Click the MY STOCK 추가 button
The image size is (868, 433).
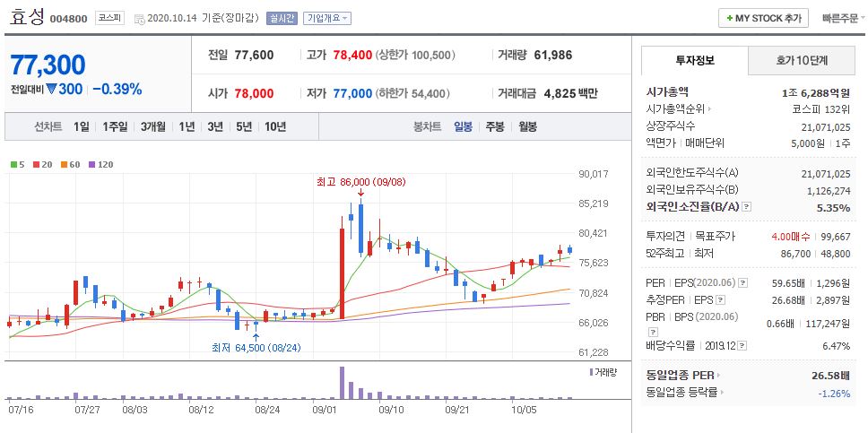click(x=763, y=18)
